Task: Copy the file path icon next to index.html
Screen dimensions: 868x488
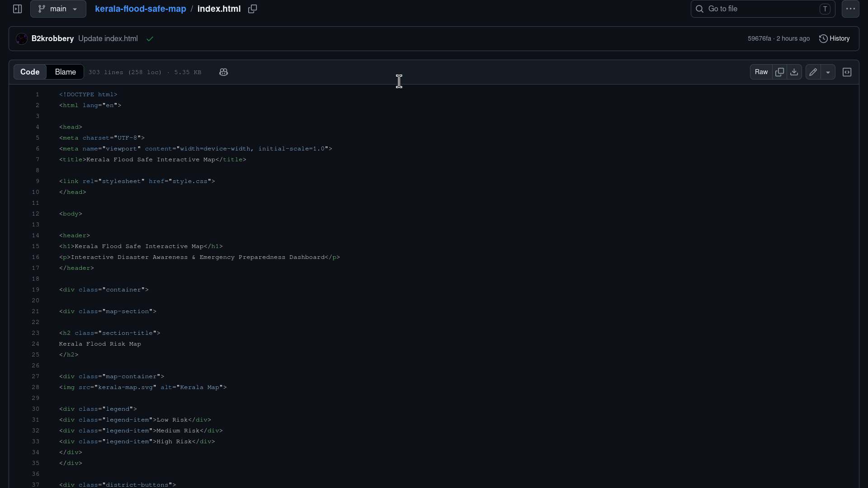Action: 253,9
